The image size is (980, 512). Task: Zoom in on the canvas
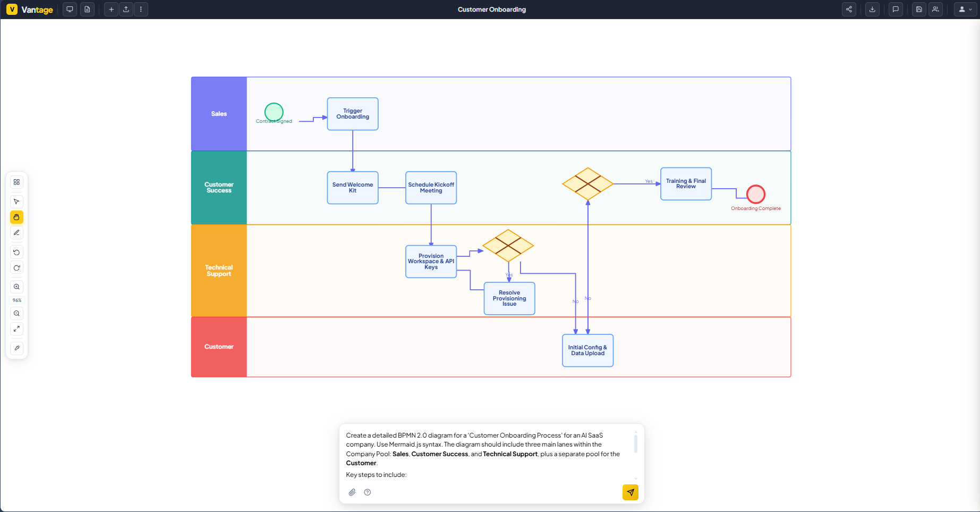pos(16,287)
